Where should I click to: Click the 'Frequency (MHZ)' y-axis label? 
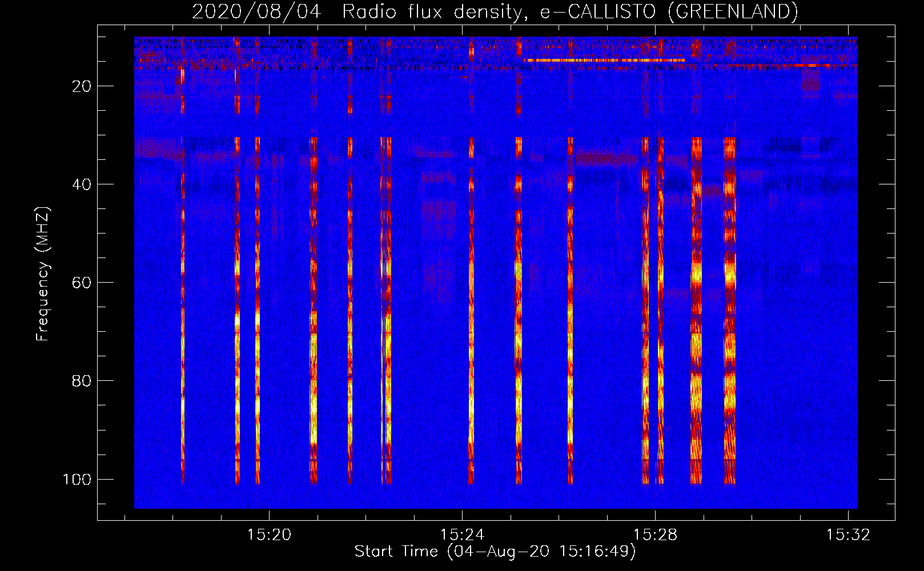tap(43, 274)
